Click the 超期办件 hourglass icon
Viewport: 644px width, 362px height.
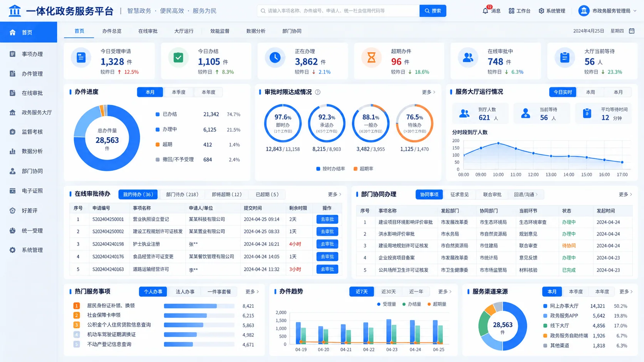coord(371,58)
